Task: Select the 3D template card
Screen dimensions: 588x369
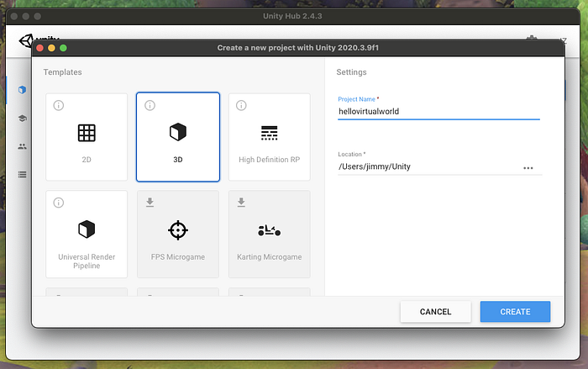Action: (178, 137)
